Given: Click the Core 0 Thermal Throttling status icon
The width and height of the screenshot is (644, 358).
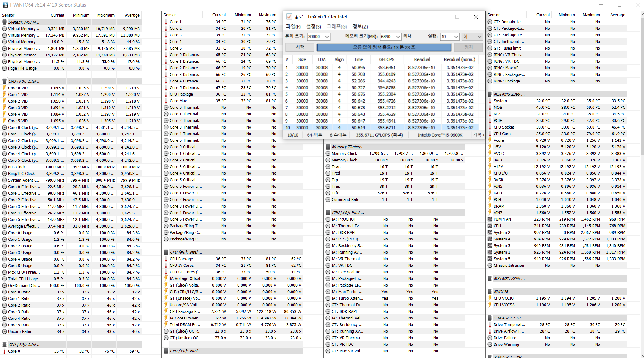Looking at the screenshot, I should tap(166, 107).
